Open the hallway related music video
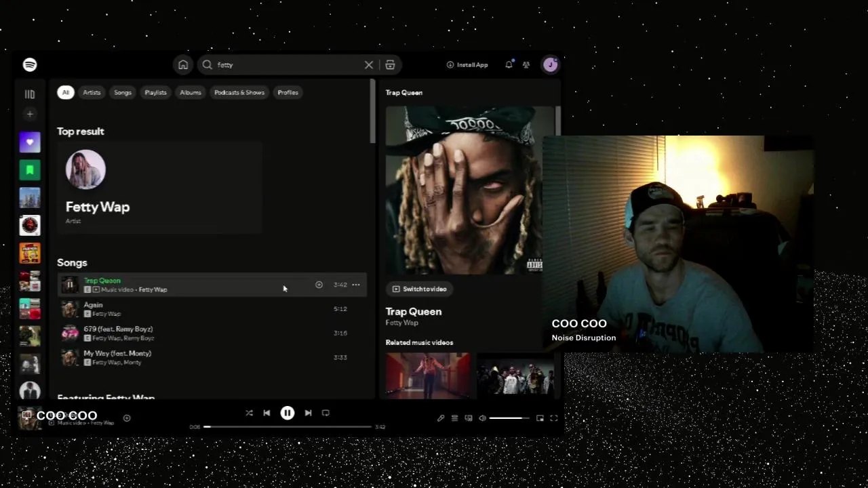This screenshot has width=868, height=488. tap(427, 375)
